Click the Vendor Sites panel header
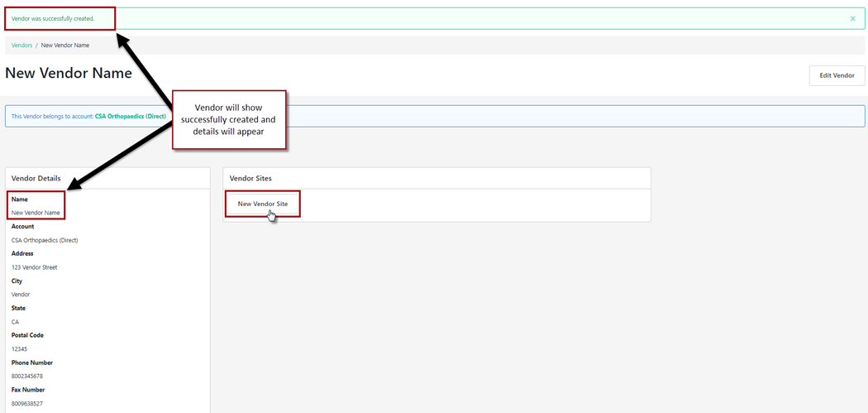The width and height of the screenshot is (868, 413). tap(250, 179)
